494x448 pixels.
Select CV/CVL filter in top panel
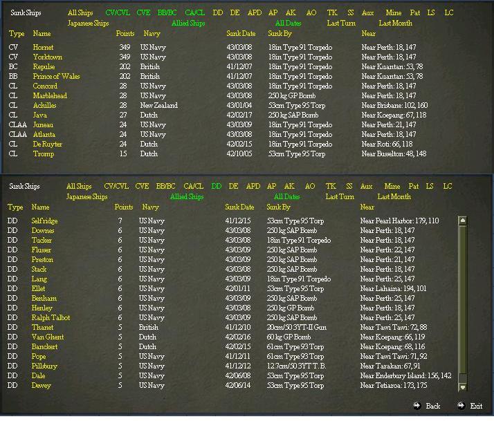[x=118, y=13]
